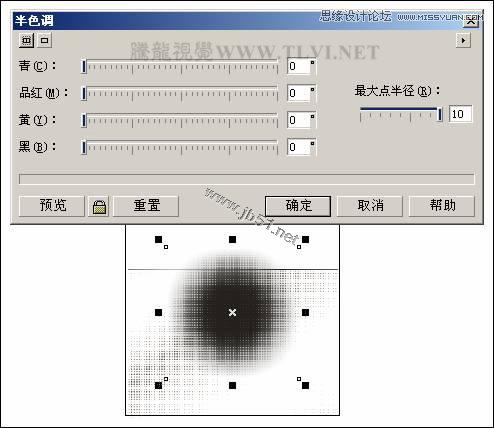Click the bottom-left selection handle
The width and height of the screenshot is (494, 428).
pyautogui.click(x=159, y=386)
